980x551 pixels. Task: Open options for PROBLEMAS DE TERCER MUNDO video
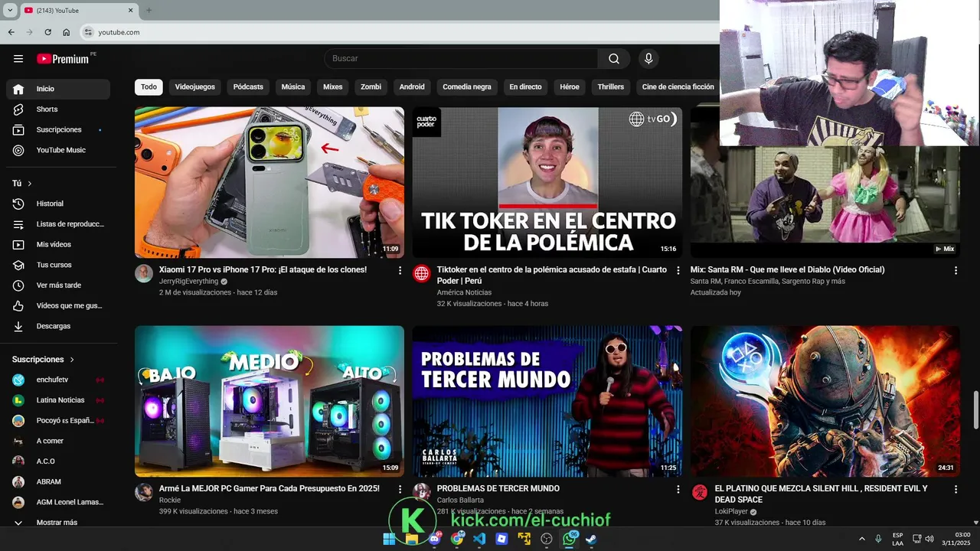coord(678,489)
